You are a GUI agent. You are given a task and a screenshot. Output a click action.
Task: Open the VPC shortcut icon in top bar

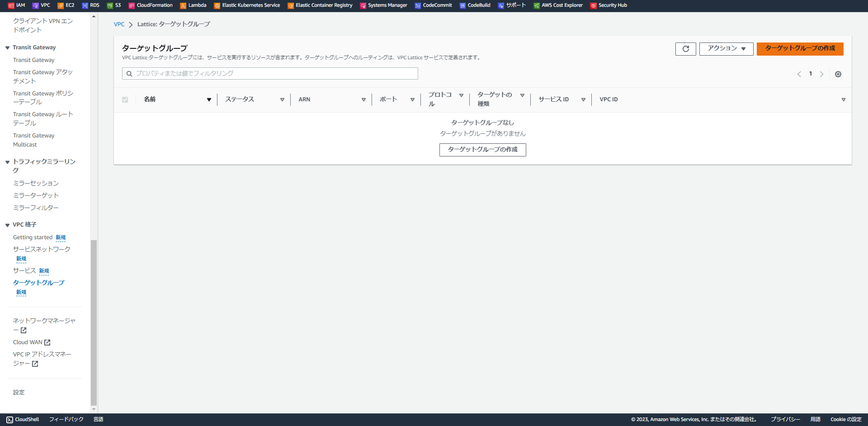click(36, 5)
